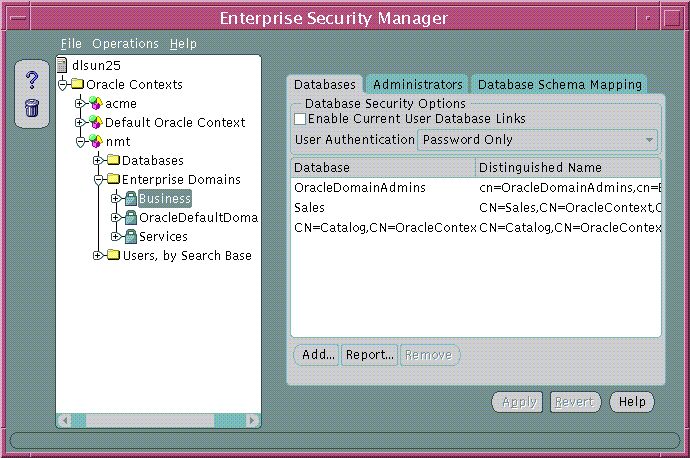Image resolution: width=690 pixels, height=458 pixels.
Task: Expand the Users, by Search Base node
Action: pyautogui.click(x=98, y=256)
